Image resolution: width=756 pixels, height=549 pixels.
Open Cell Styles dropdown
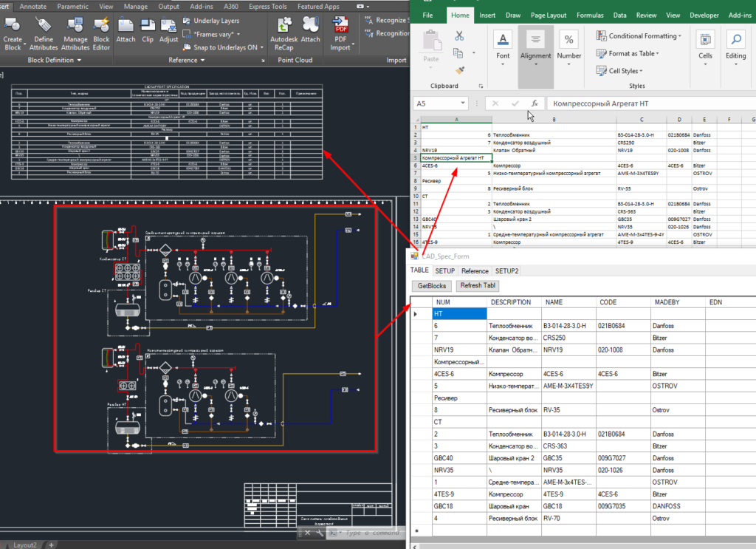(619, 71)
